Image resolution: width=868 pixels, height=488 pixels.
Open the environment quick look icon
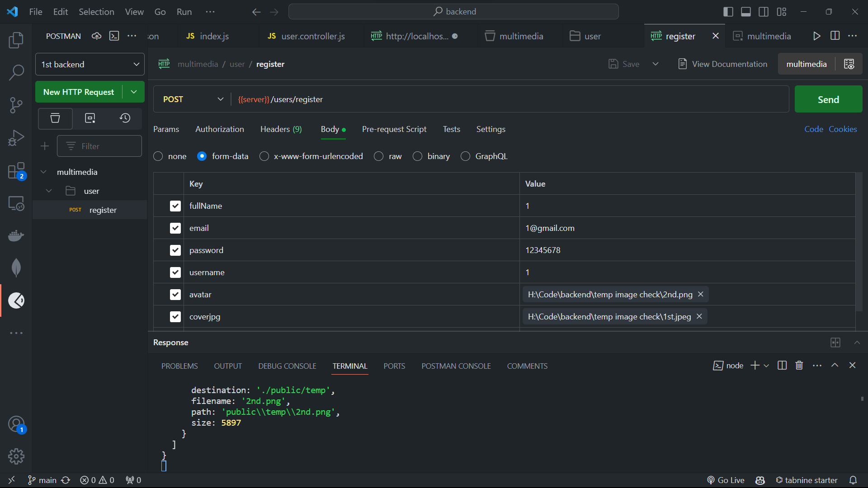click(849, 64)
